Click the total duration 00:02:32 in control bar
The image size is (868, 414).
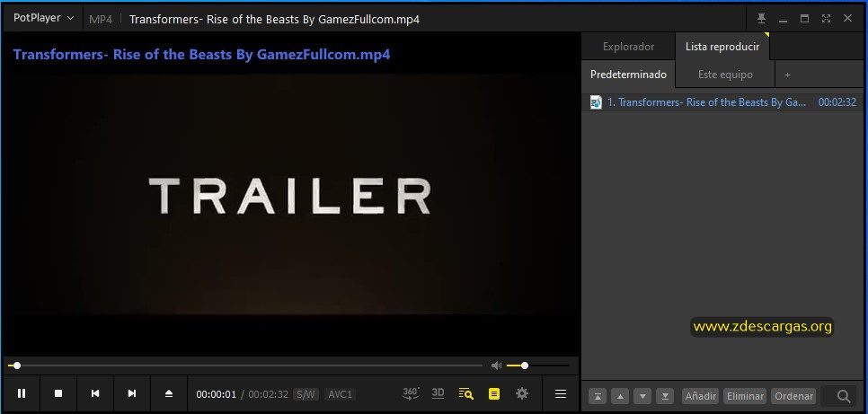(269, 394)
